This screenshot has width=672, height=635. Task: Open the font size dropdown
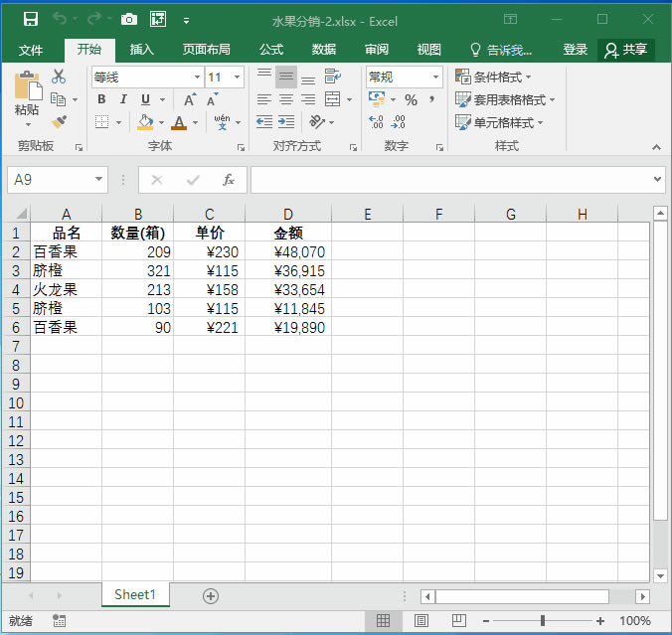(x=238, y=77)
